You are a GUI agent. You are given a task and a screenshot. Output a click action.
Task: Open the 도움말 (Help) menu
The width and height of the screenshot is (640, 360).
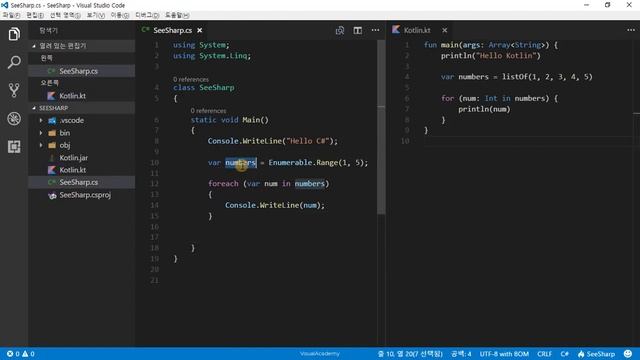[x=177, y=15]
